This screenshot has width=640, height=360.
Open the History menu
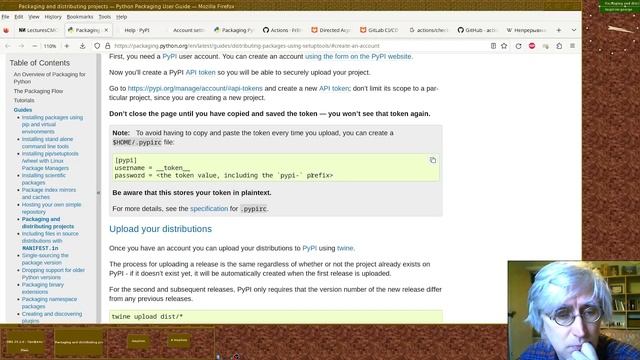[x=53, y=17]
